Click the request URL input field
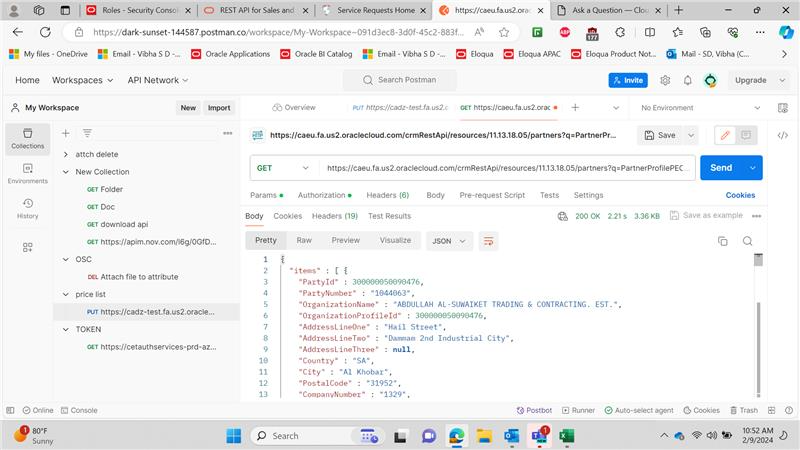 click(507, 168)
